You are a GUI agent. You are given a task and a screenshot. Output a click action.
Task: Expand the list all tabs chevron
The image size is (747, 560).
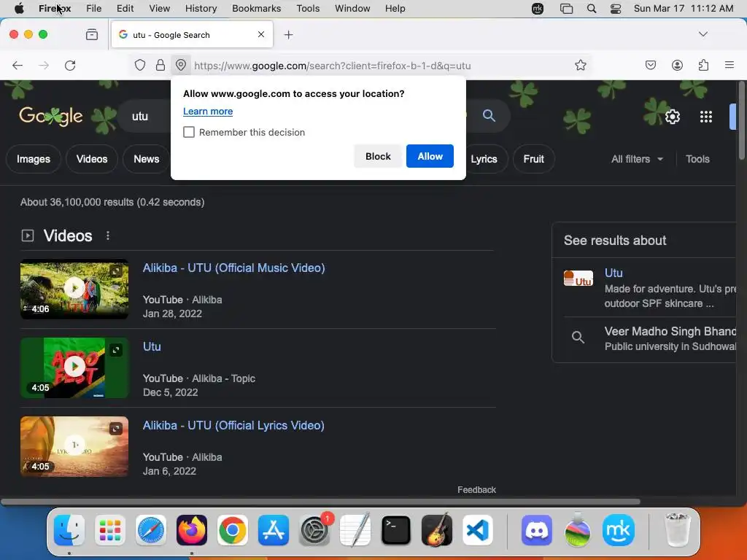703,34
